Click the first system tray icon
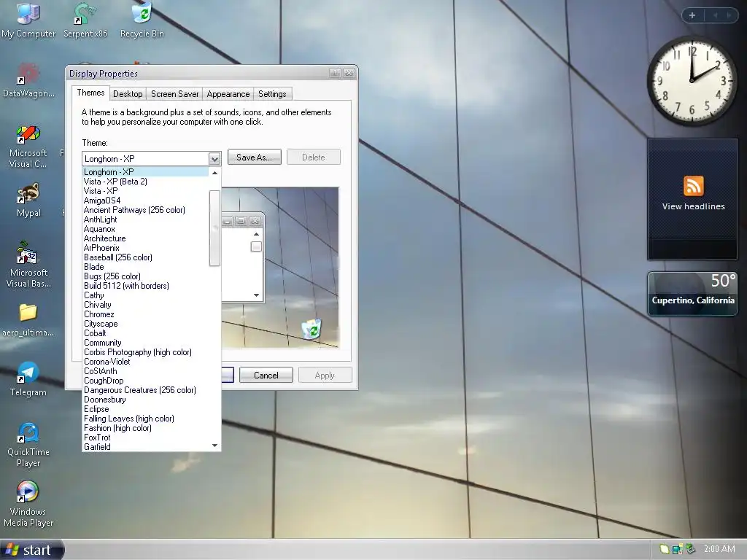This screenshot has height=560, width=747. tap(664, 549)
